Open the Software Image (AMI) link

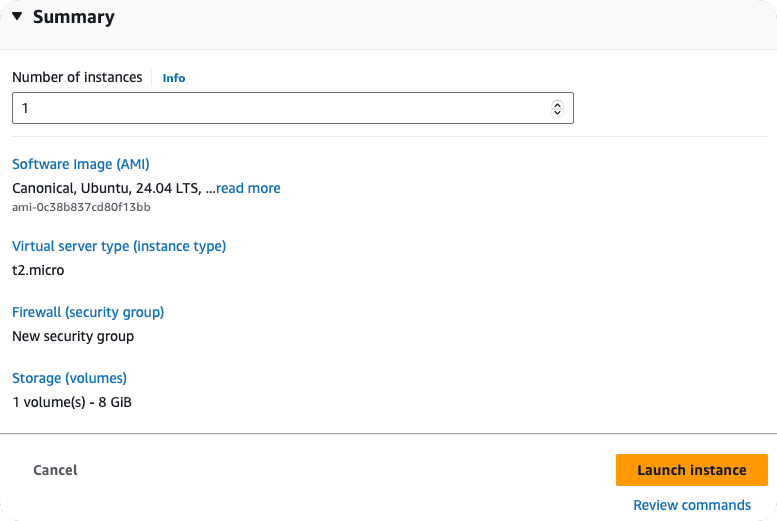coord(80,164)
